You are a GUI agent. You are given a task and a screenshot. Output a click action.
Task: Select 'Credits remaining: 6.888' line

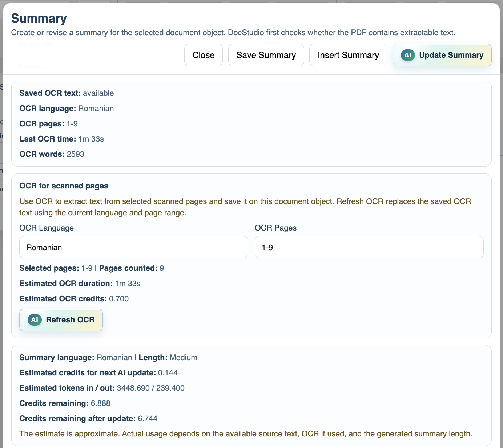pos(65,403)
